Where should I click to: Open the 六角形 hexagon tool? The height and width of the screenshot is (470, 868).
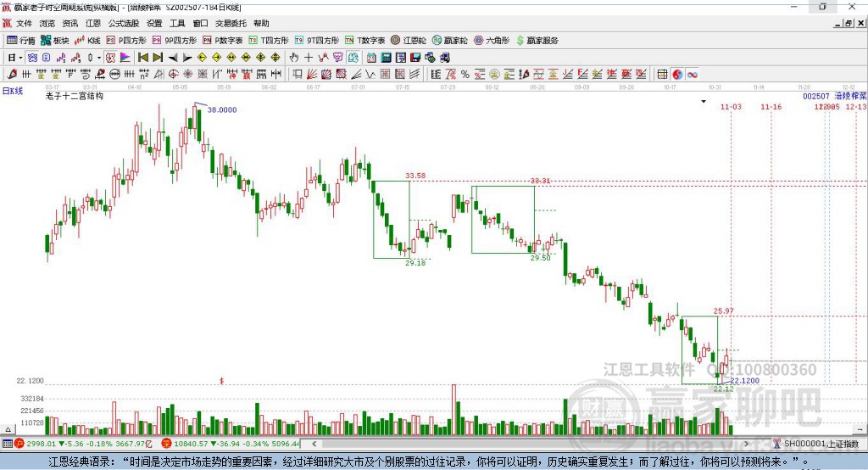(x=492, y=41)
